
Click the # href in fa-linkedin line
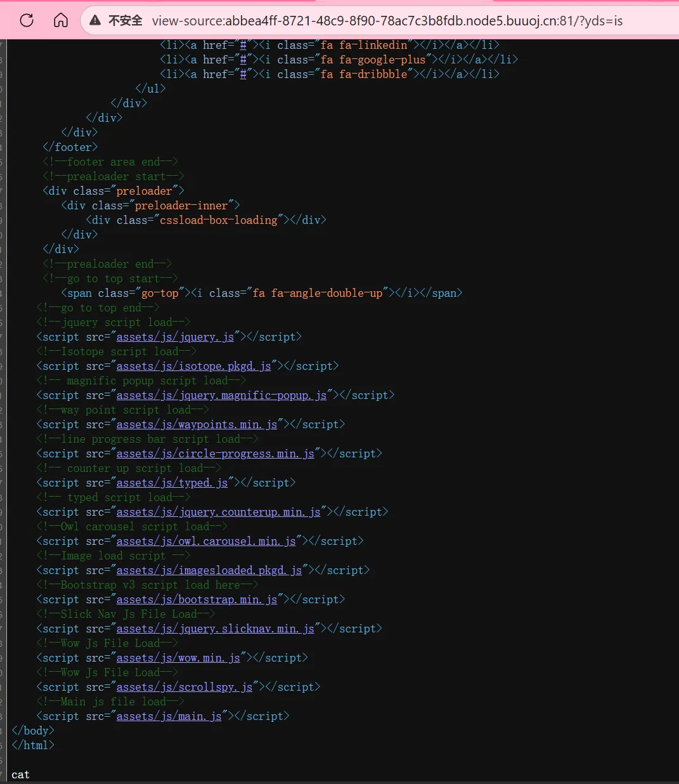[243, 45]
